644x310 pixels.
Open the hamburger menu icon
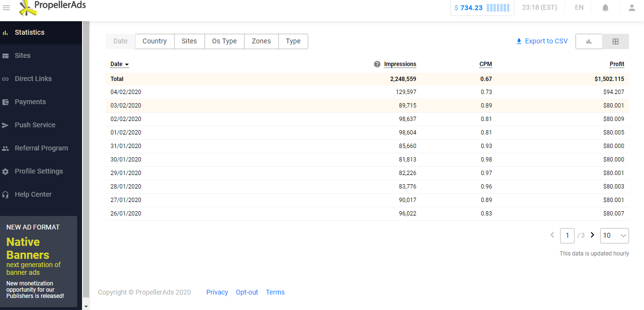click(x=6, y=8)
